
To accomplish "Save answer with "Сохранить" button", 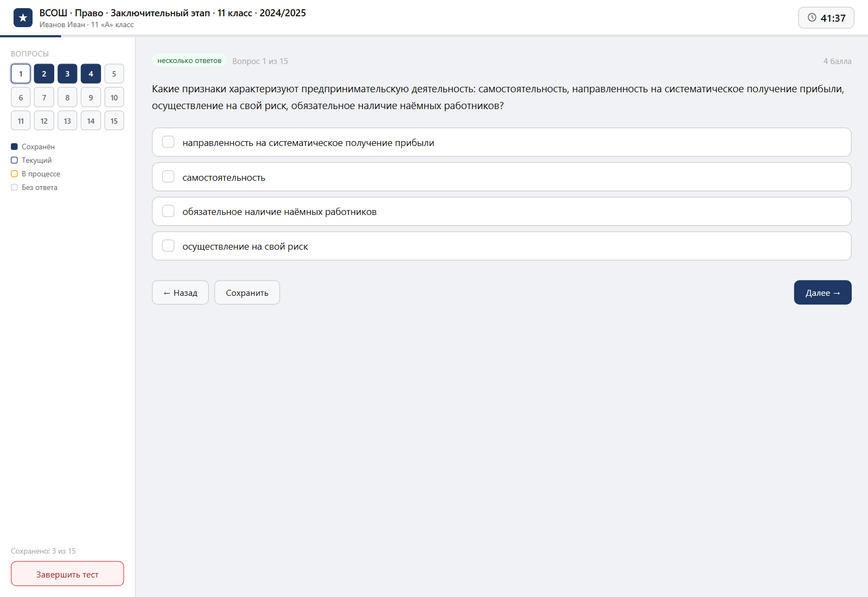I will pyautogui.click(x=247, y=293).
